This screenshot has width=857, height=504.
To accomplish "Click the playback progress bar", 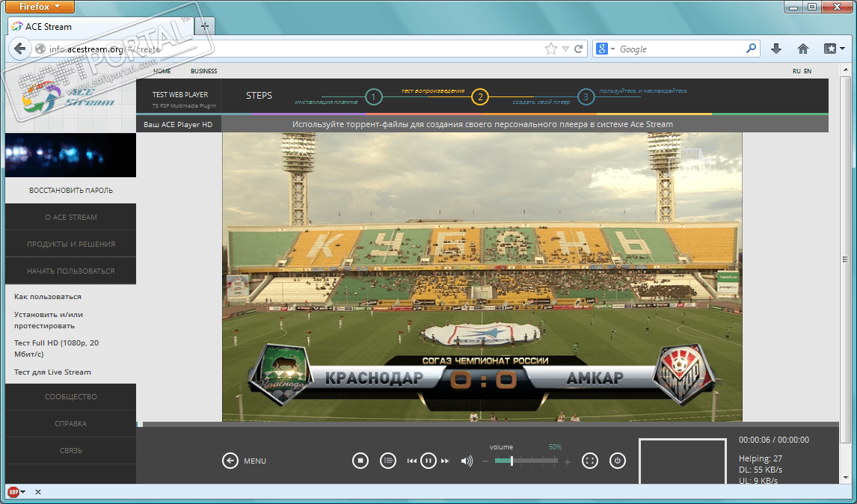I will [x=488, y=424].
